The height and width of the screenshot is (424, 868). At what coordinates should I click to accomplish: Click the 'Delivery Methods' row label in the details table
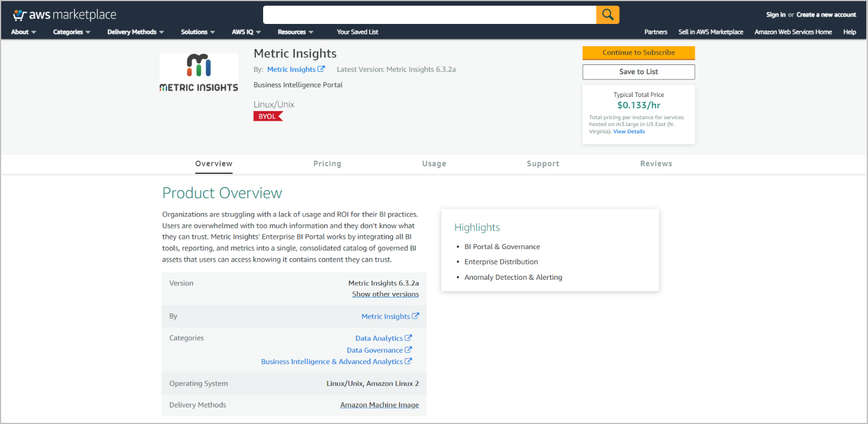[198, 405]
